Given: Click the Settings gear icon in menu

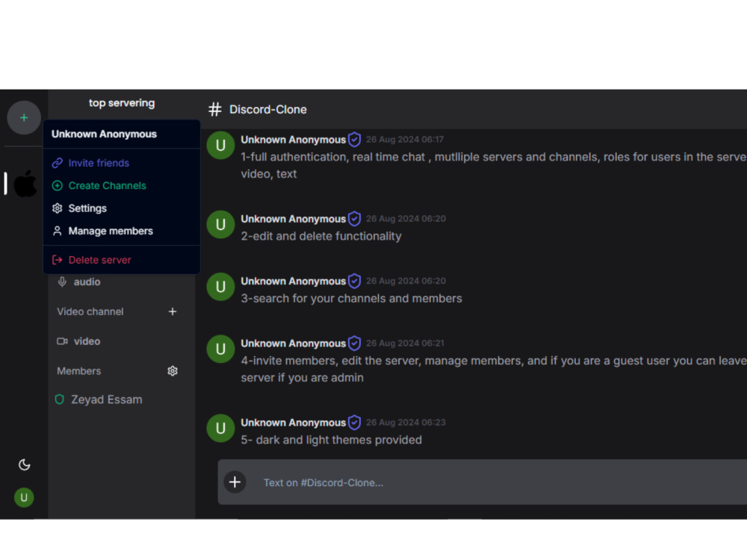Looking at the screenshot, I should click(x=58, y=208).
